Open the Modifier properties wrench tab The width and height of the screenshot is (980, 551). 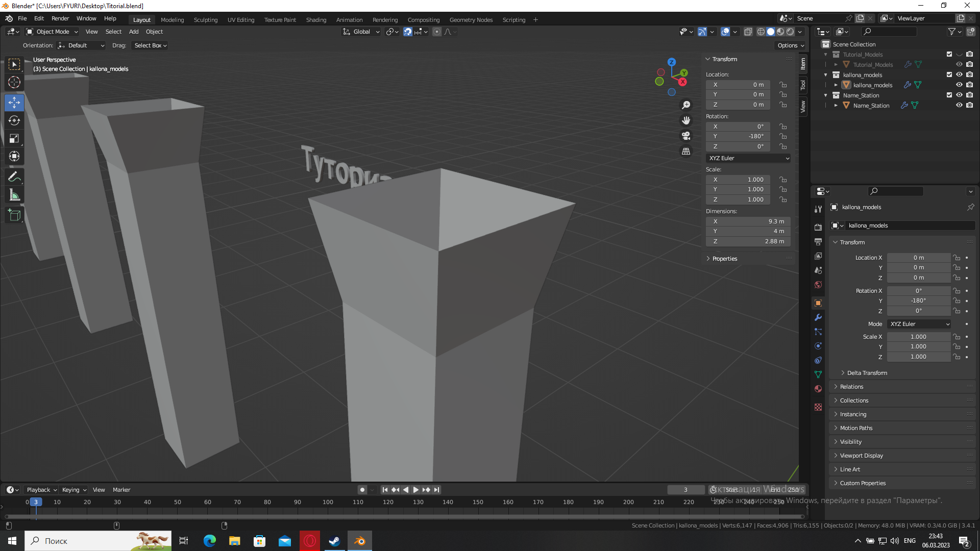pos(818,317)
